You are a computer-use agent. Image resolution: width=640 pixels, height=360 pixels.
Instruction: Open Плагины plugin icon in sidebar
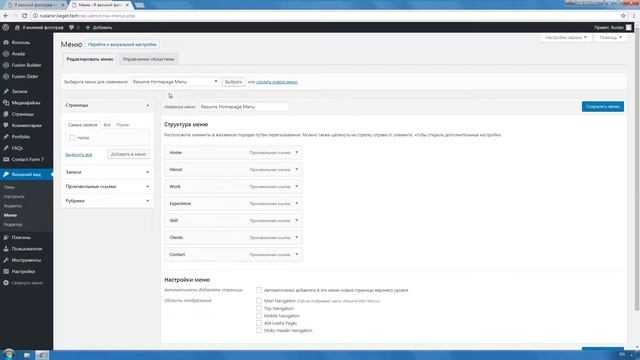click(x=6, y=237)
